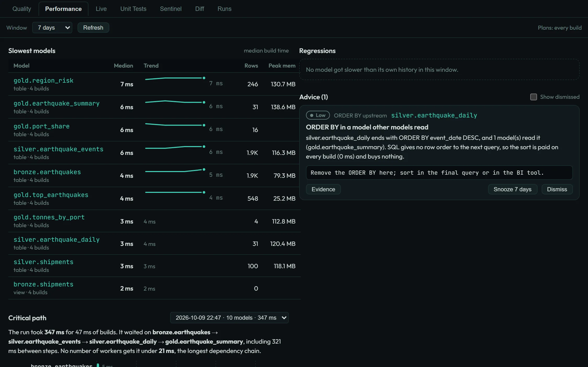Image resolution: width=588 pixels, height=367 pixels.
Task: Click the 'Plans: every build' text
Action: [x=560, y=28]
